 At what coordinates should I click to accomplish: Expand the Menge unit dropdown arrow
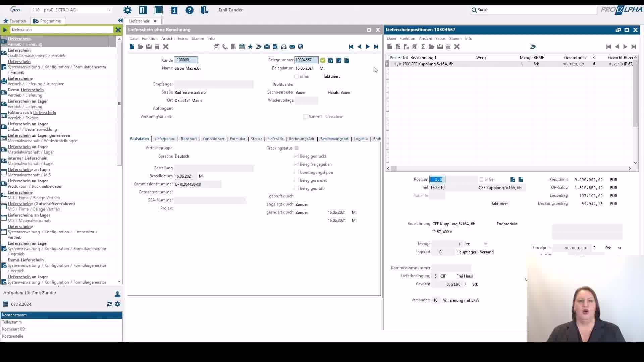coord(485,244)
